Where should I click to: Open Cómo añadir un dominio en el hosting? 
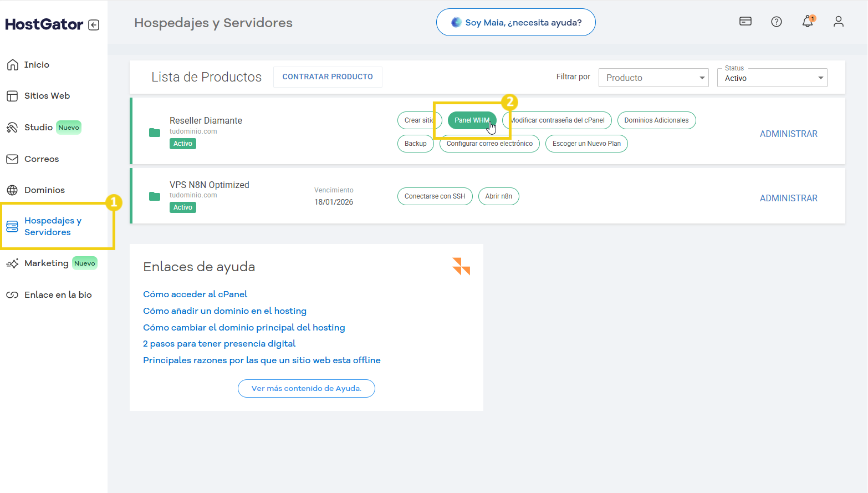coord(224,311)
